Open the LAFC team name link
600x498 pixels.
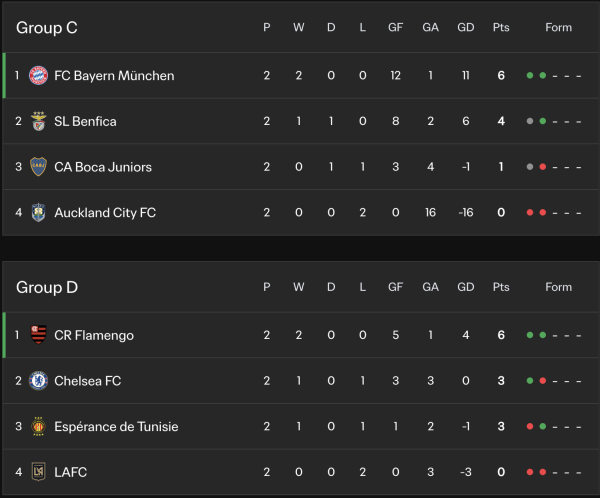click(71, 472)
